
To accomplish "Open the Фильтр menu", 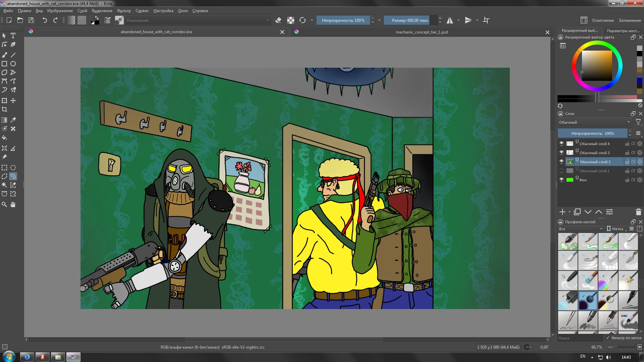I will [x=124, y=11].
